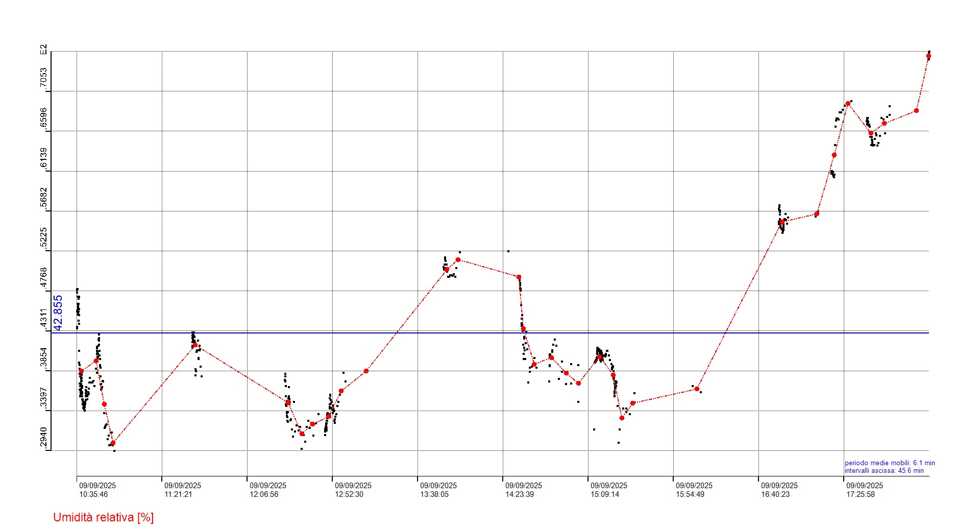The image size is (980, 527).
Task: Click the .6139 y-axis tick label
Action: [44, 158]
